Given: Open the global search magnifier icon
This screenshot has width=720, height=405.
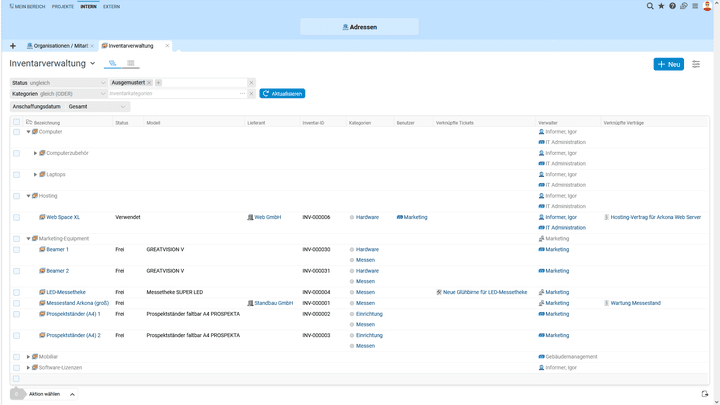Looking at the screenshot, I should (x=650, y=6).
